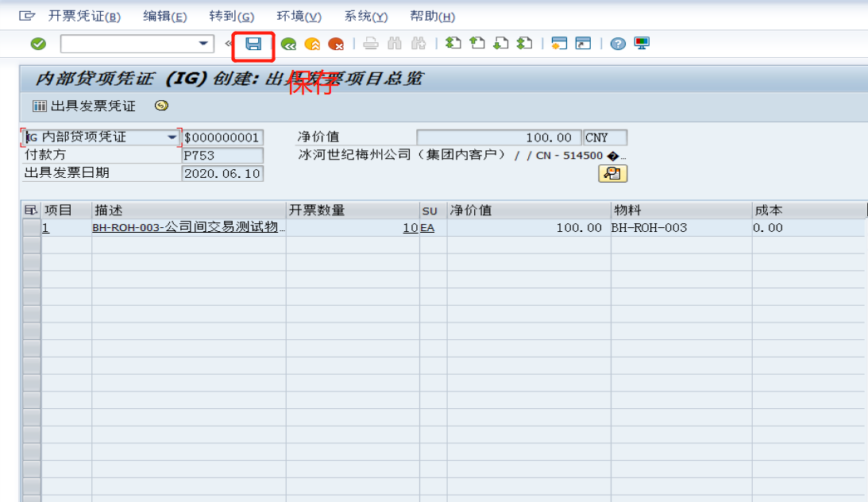This screenshot has height=502, width=868.
Task: Click the EA sales unit link
Action: [x=427, y=227]
